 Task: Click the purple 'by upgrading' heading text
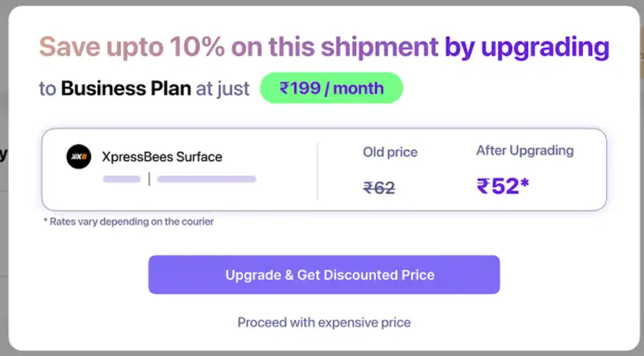[527, 47]
